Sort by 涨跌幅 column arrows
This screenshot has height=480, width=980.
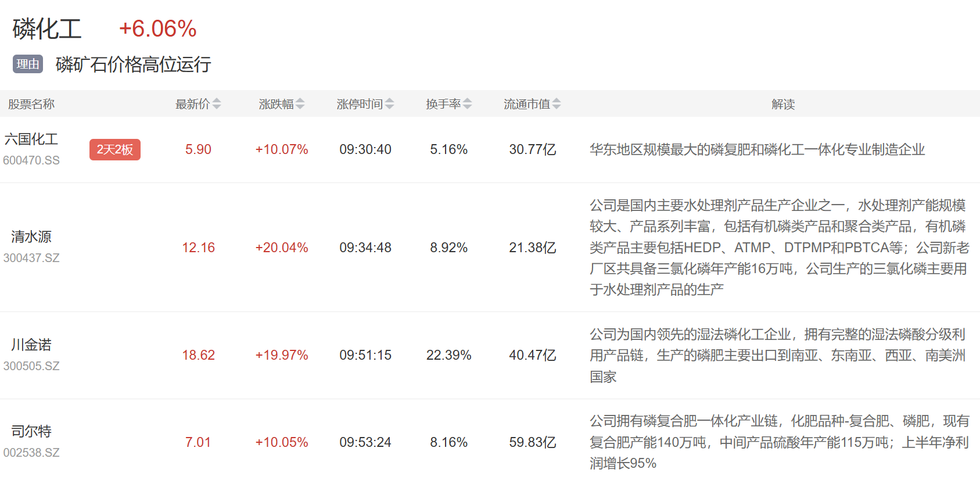[x=300, y=104]
